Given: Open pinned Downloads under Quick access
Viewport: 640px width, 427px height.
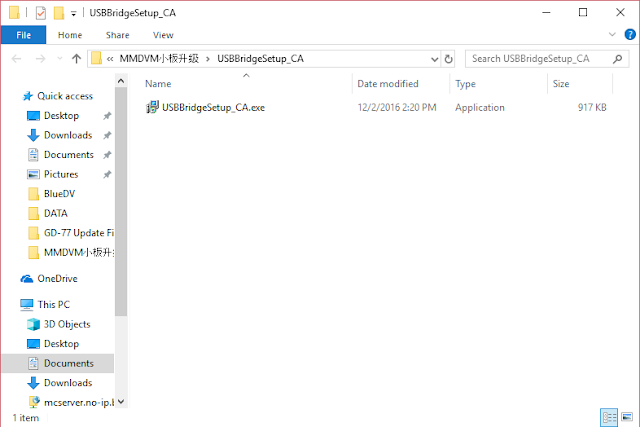Looking at the screenshot, I should (x=68, y=135).
